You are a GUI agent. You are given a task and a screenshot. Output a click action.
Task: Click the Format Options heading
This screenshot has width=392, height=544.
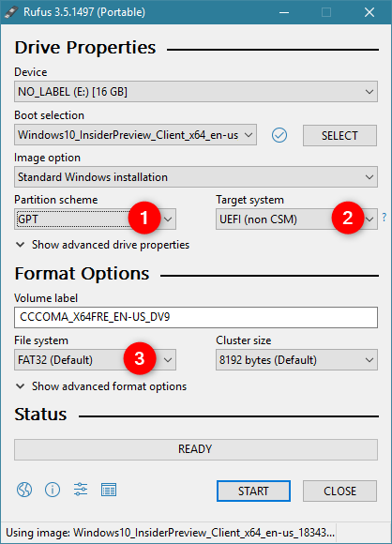(82, 274)
